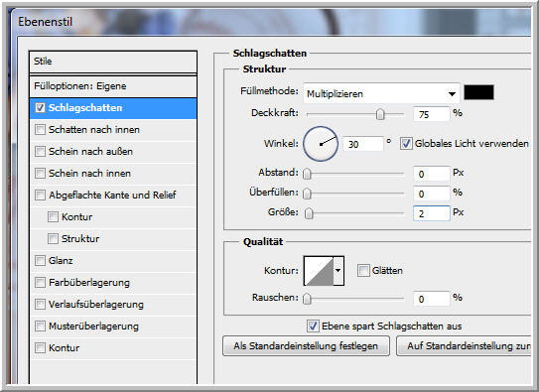Click the Größe slider handle
539x392 pixels.
[309, 213]
